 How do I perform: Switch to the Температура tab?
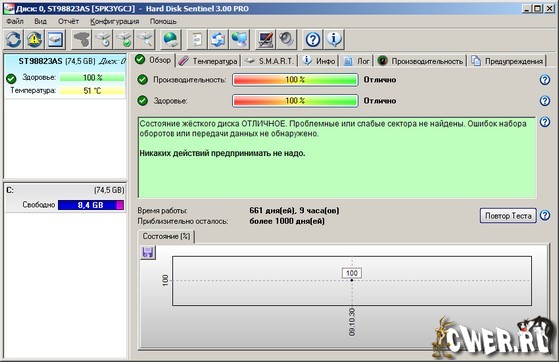(208, 61)
